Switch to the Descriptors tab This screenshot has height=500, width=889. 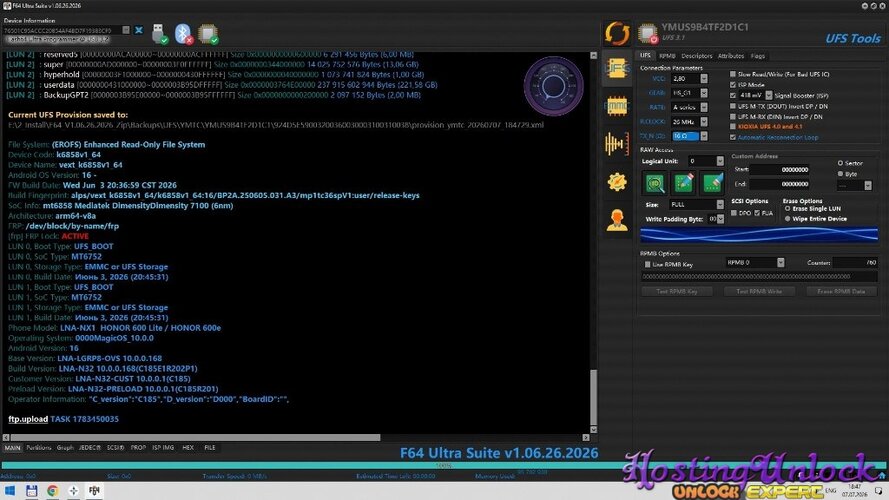(x=697, y=56)
